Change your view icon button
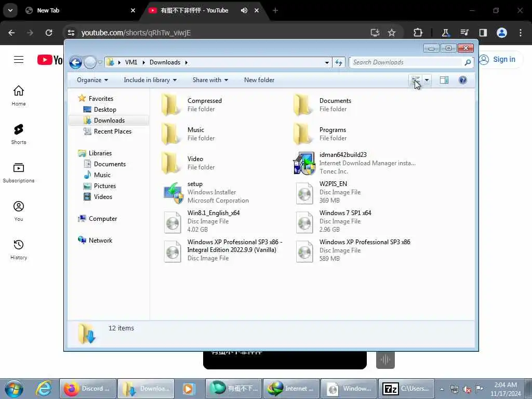 (x=416, y=80)
